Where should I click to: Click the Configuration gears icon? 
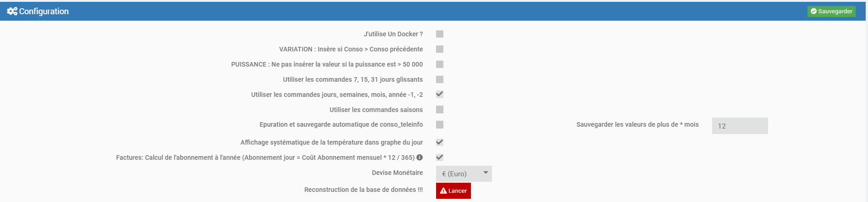point(12,11)
